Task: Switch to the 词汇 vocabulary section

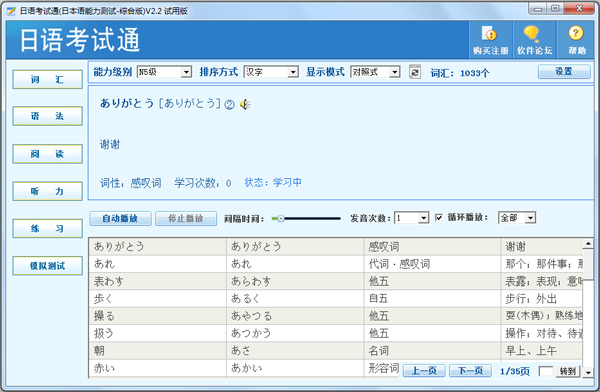Action: click(47, 79)
